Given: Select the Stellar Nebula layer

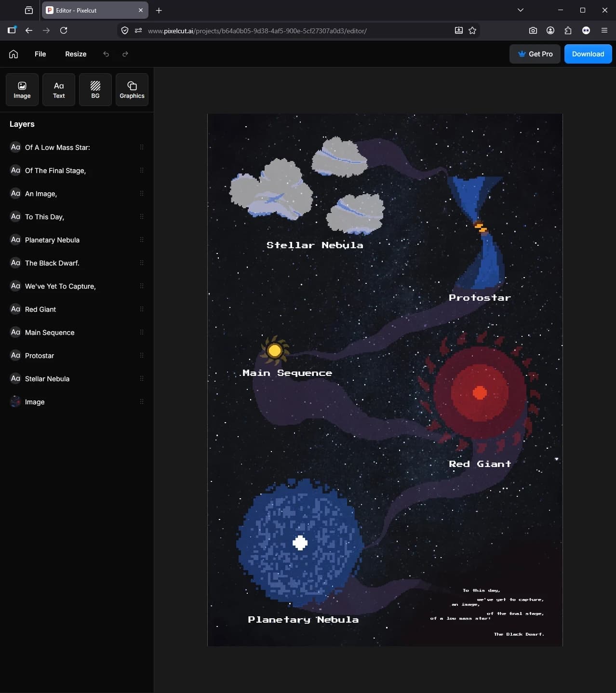Looking at the screenshot, I should tap(77, 378).
